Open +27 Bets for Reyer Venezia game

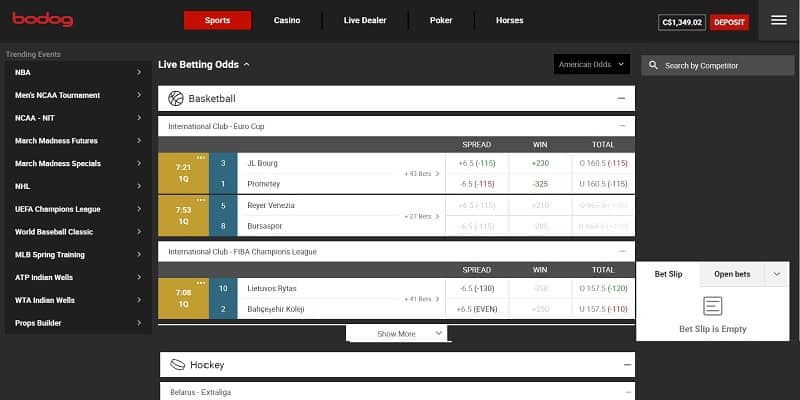pos(421,216)
